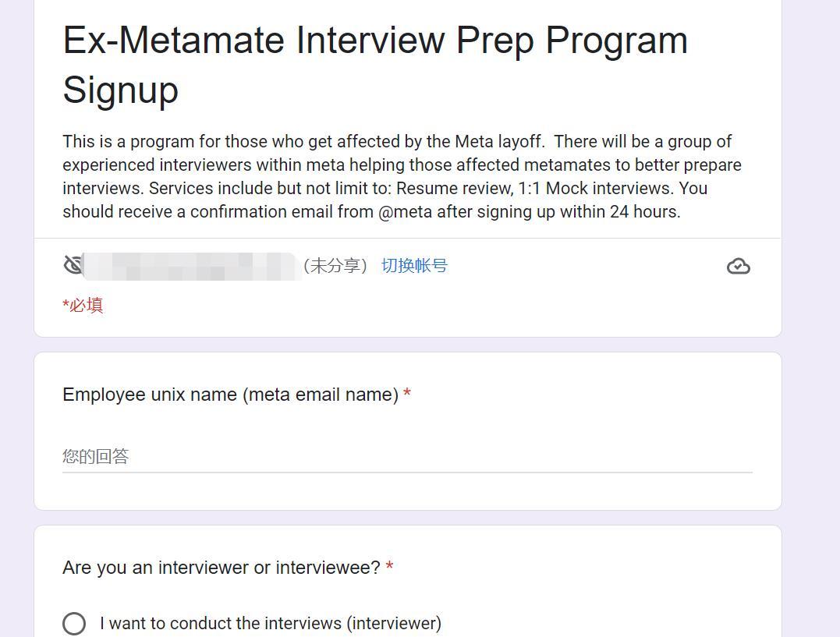Click the "Are you an interviewer or interviewee?" question
Screen dimensions: 840x637
tap(222, 568)
